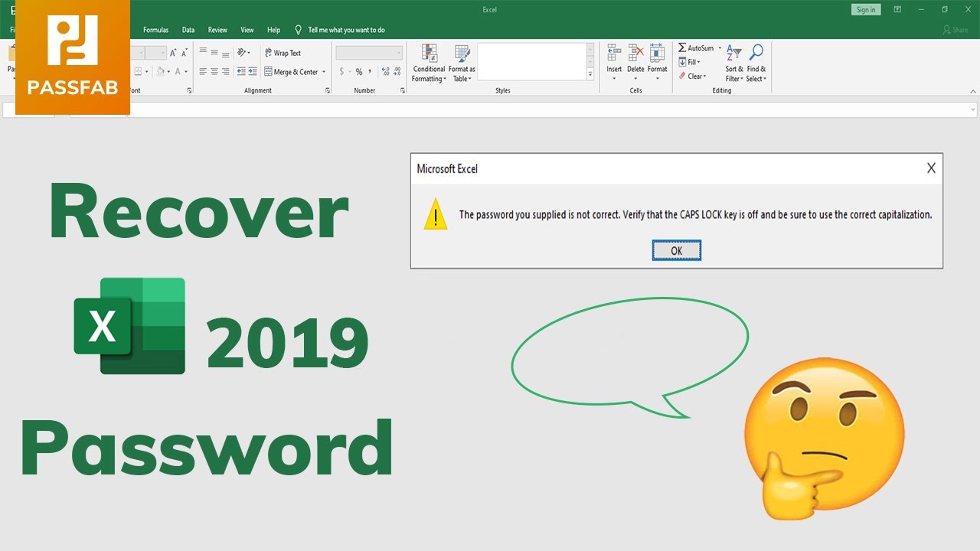Click the Share button
This screenshot has width=980, height=551.
coord(955,30)
